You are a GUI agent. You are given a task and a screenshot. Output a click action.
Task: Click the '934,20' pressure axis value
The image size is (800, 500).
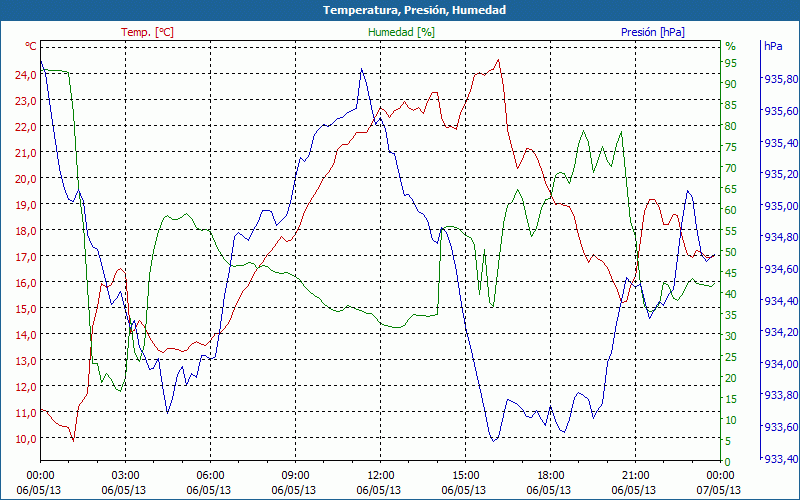[781, 332]
